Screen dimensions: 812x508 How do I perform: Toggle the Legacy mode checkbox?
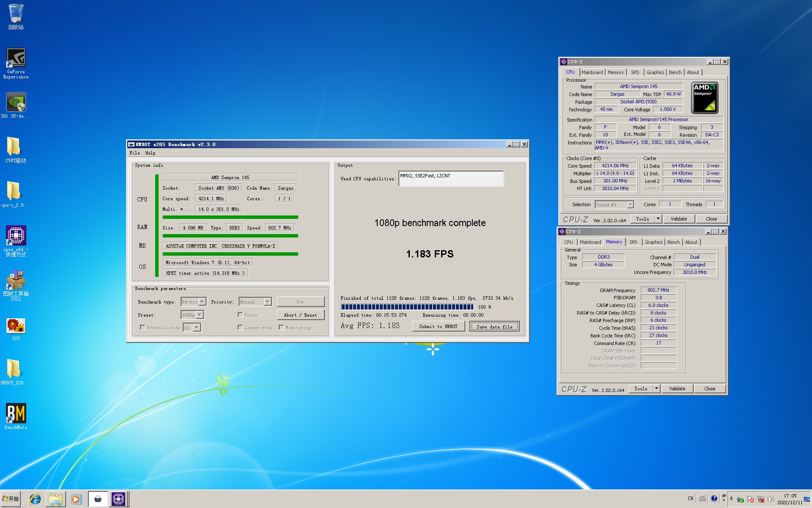(x=240, y=327)
